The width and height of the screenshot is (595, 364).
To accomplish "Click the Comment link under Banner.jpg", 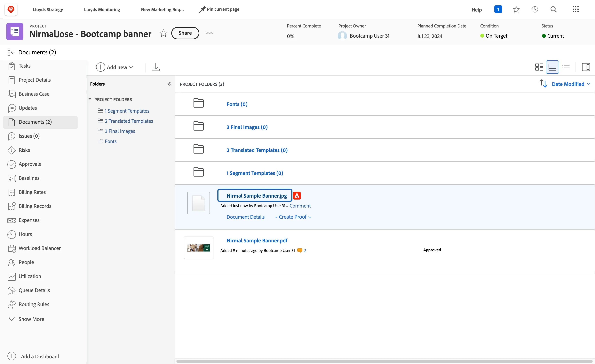I will (x=300, y=206).
